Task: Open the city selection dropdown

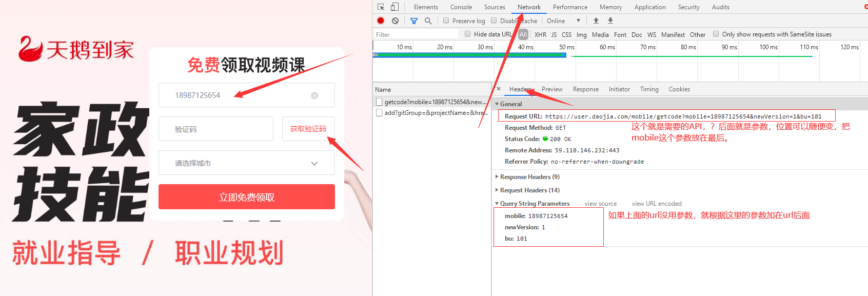Action: click(247, 163)
